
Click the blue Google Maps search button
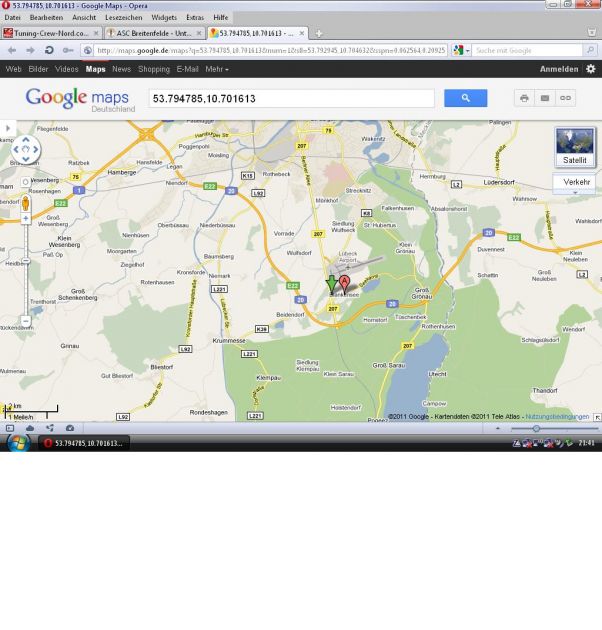(465, 98)
